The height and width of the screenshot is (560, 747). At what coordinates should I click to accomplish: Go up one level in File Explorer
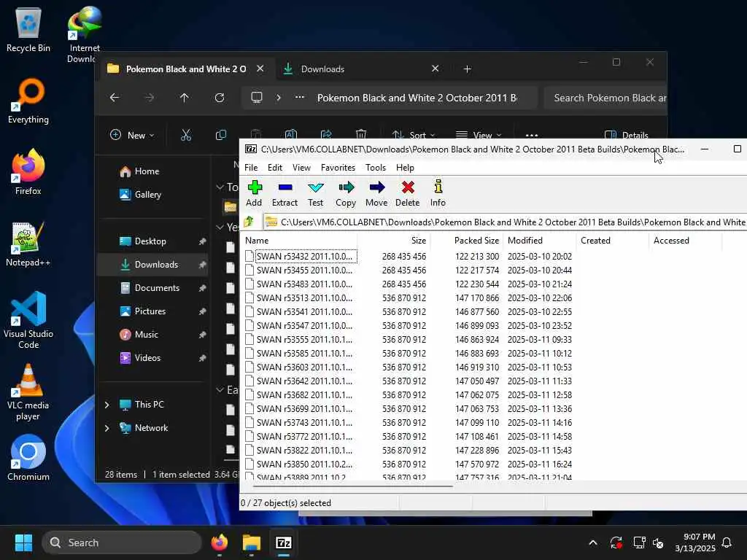click(x=185, y=98)
